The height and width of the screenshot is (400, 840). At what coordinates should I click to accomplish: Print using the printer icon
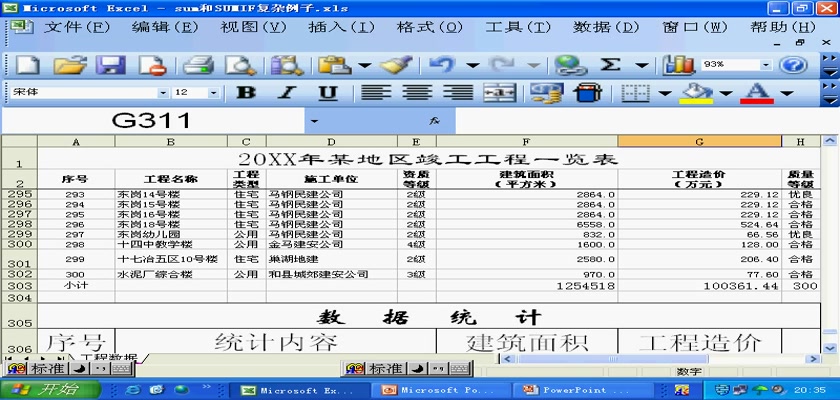pyautogui.click(x=197, y=65)
